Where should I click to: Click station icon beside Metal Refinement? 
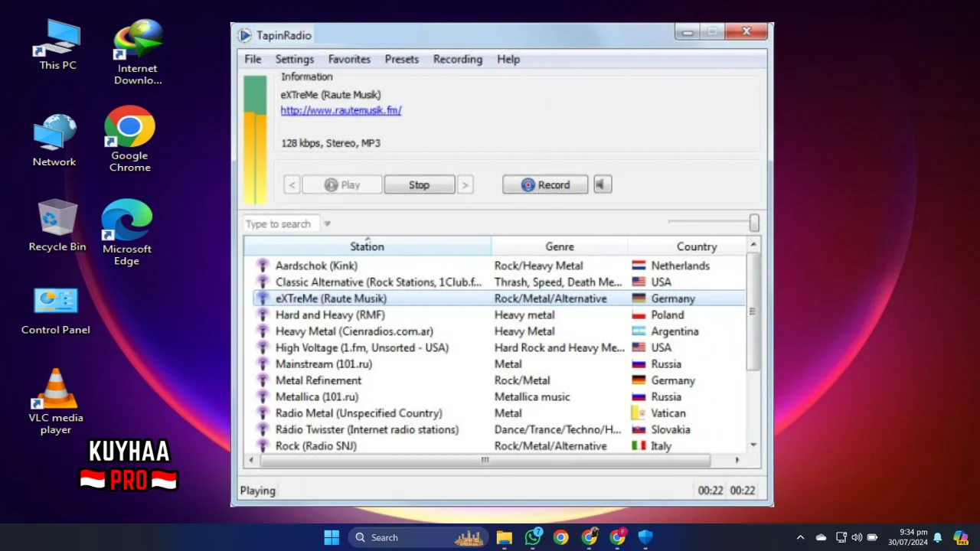coord(263,380)
